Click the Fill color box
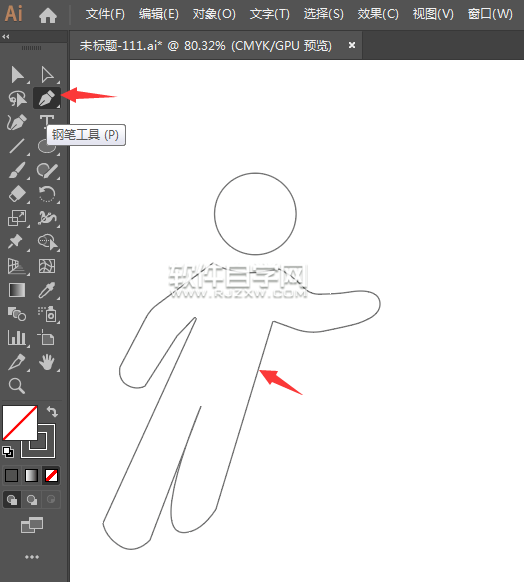Image resolution: width=524 pixels, height=582 pixels. tap(20, 423)
